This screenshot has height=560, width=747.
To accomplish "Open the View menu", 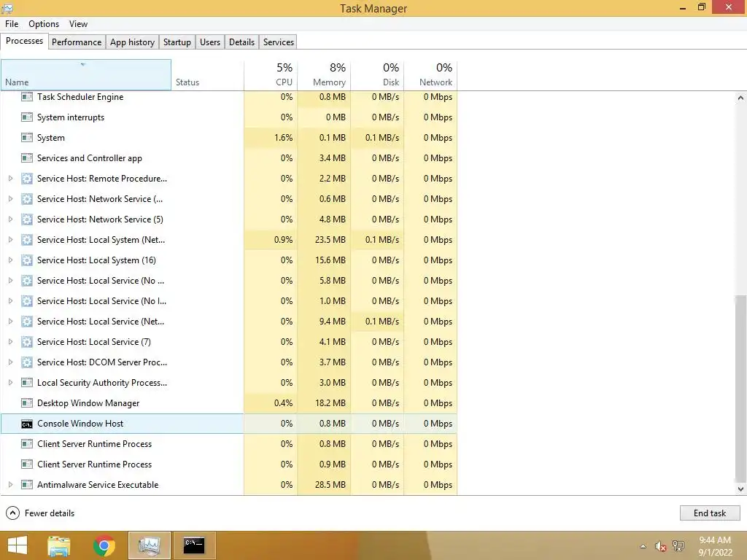I will pyautogui.click(x=78, y=24).
